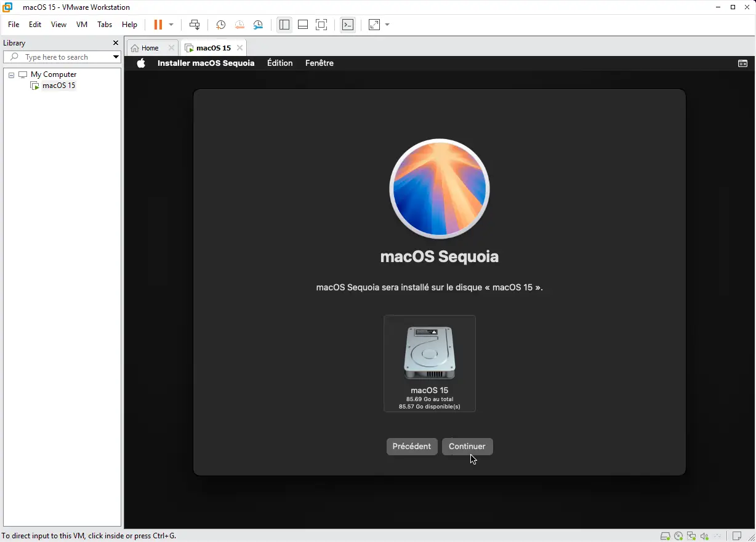Open the stretch mode dropdown arrow

tap(387, 25)
